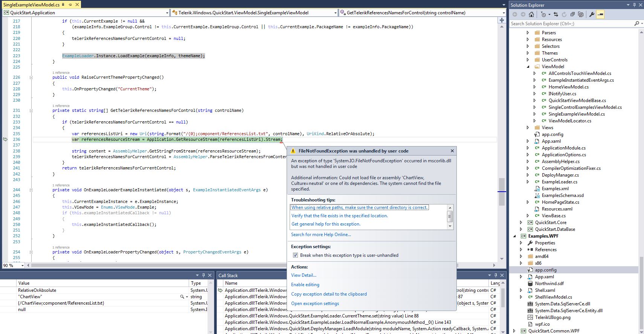Click the Solution Explorer auto-hide pin icon
Image resolution: width=644 pixels, height=334 pixels.
tap(634, 5)
